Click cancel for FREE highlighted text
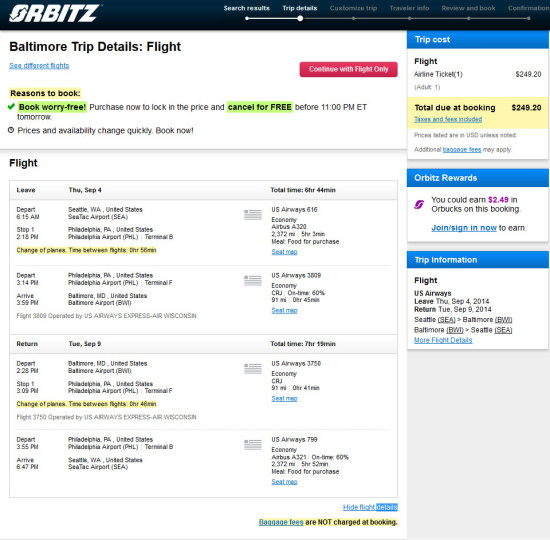This screenshot has height=540, width=550. click(x=260, y=107)
